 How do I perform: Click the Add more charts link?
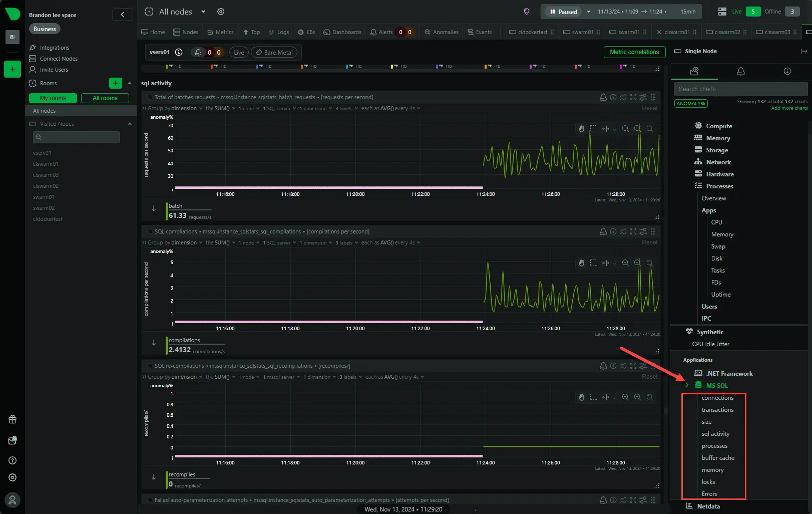(789, 108)
